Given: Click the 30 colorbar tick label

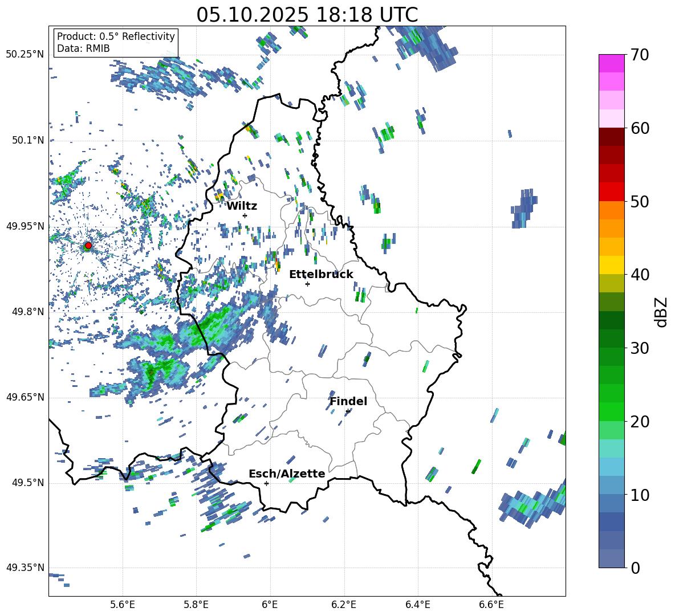Looking at the screenshot, I should point(640,348).
